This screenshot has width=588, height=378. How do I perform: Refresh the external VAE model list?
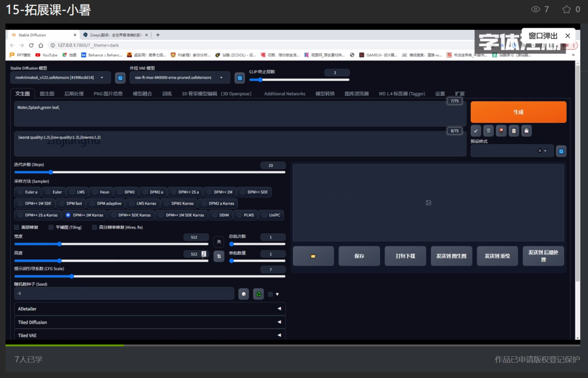point(240,78)
